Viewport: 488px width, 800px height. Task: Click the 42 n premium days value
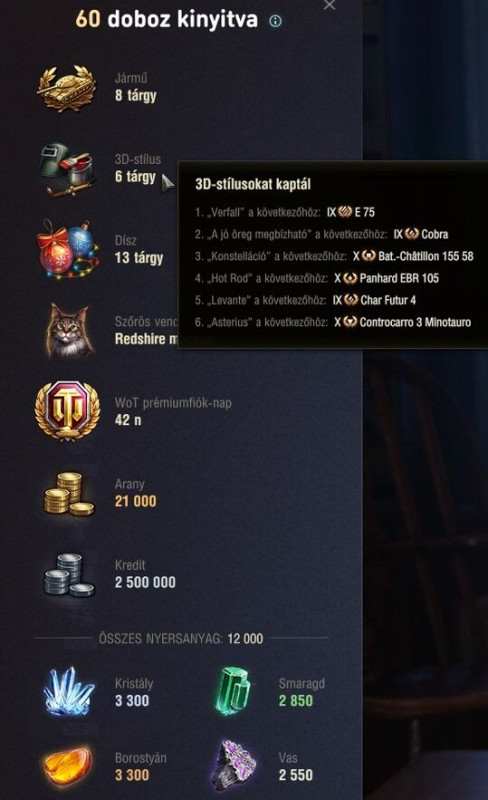coord(128,420)
